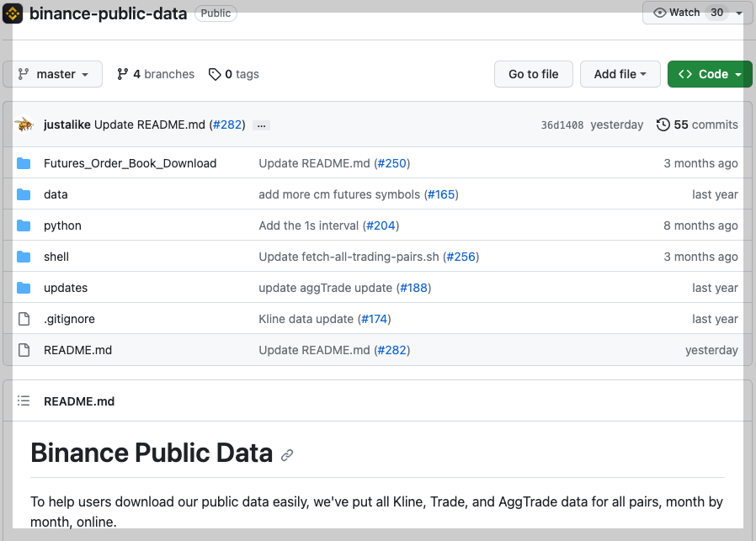Click the Watch count 30 badge

coord(717,13)
